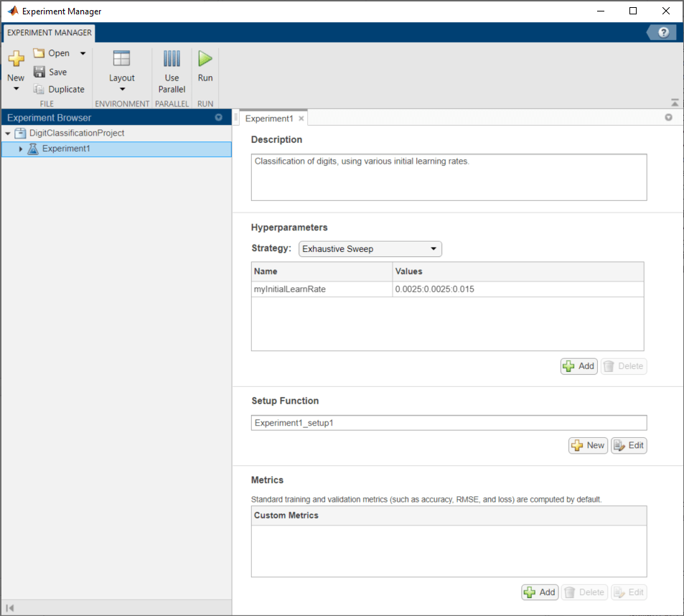Screen dimensions: 684x616
Task: Add a new hyperparameter
Action: [x=579, y=366]
